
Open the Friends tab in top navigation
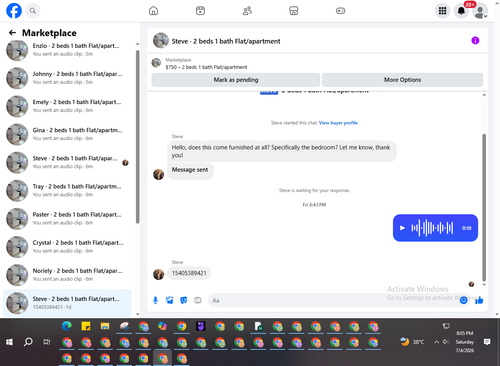[x=247, y=11]
